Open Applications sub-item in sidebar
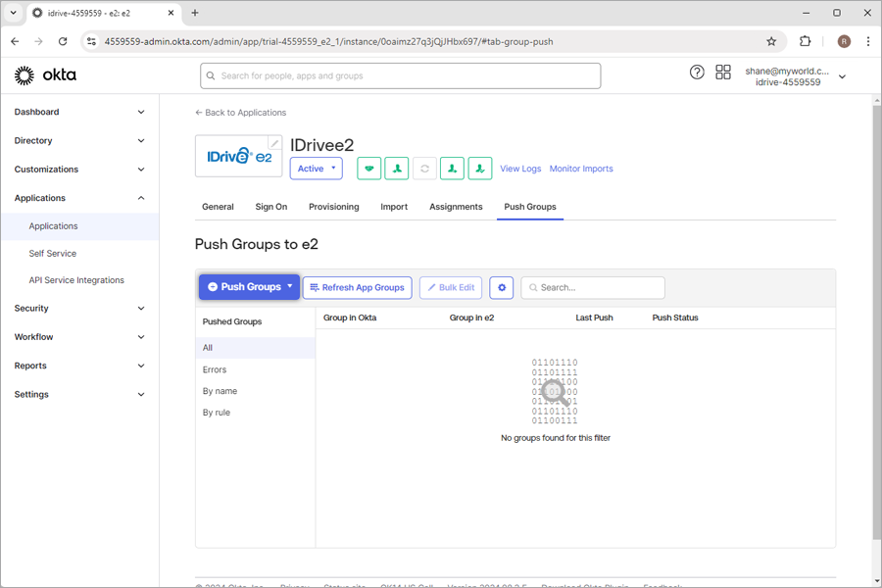882x588 pixels. [80, 226]
